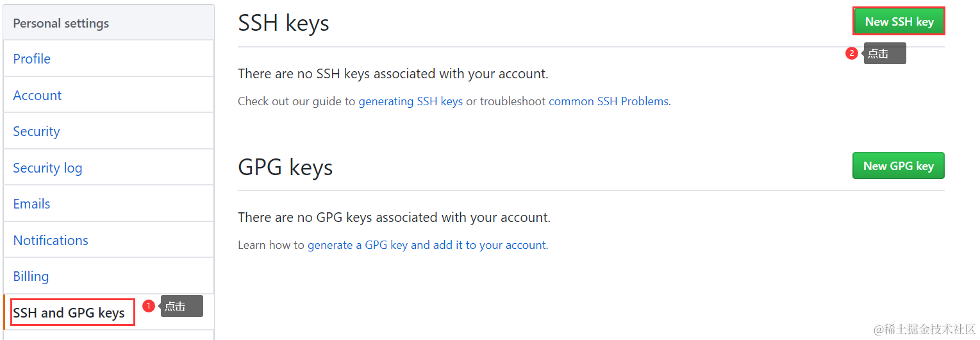Click the GPG keys section heading
The height and width of the screenshot is (340, 980).
point(285,167)
